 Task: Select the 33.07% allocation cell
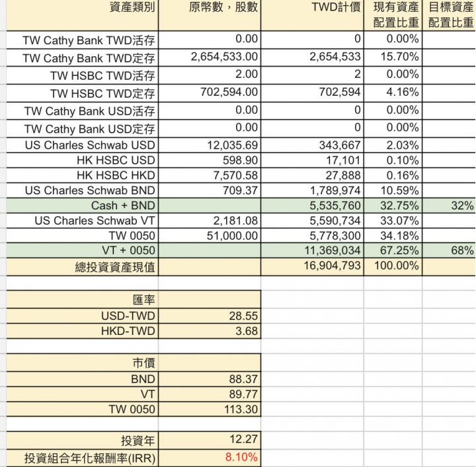click(x=393, y=221)
